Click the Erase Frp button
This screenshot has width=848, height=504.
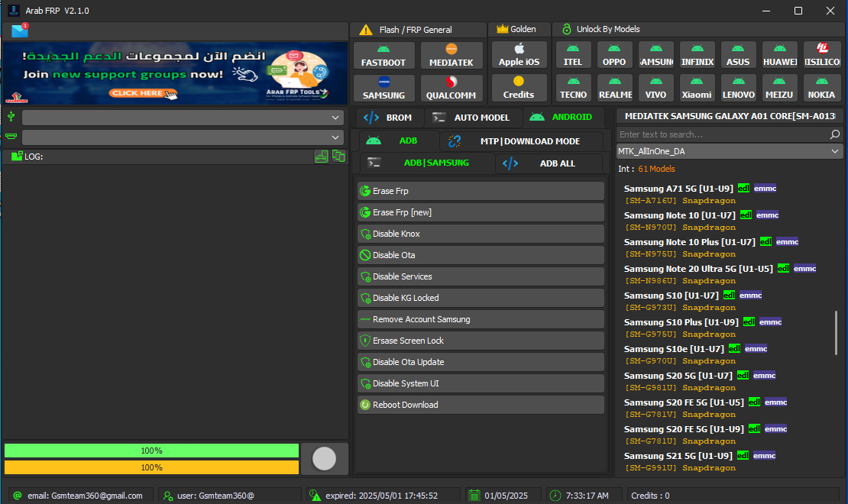click(481, 191)
